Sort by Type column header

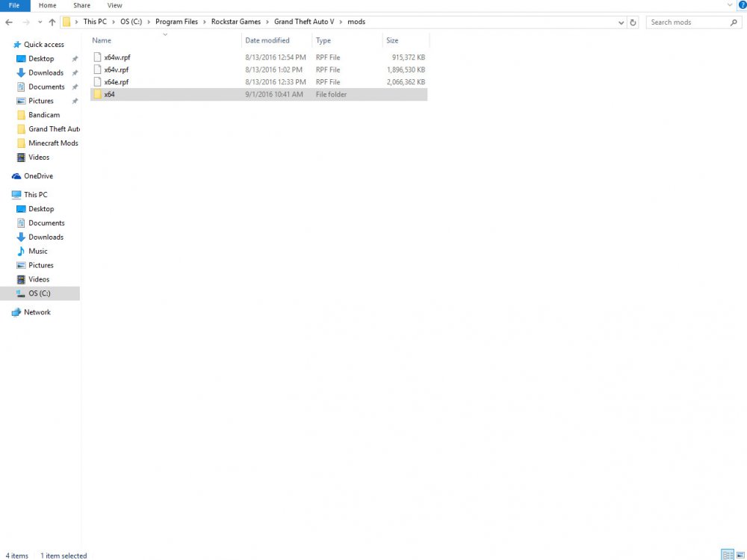point(323,40)
